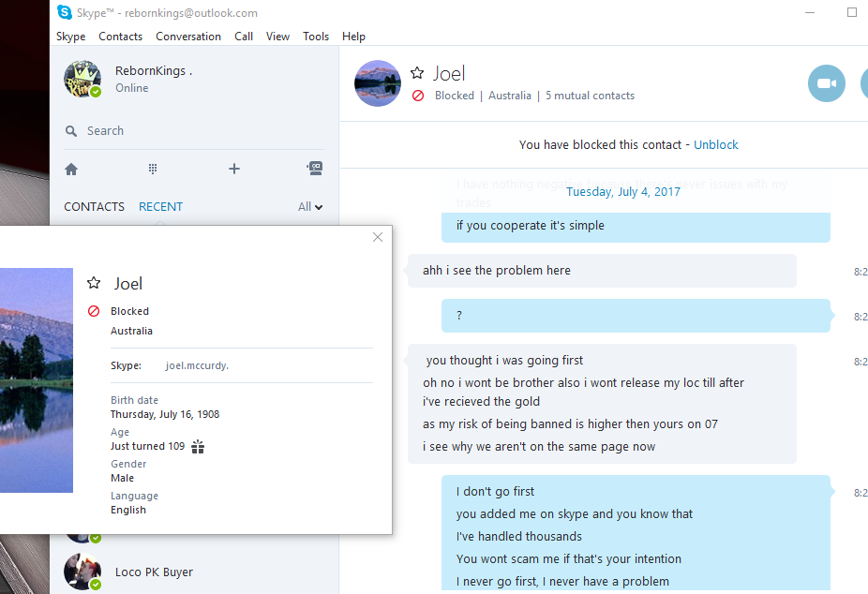
Task: Click the birthday gift icon
Action: [x=198, y=446]
